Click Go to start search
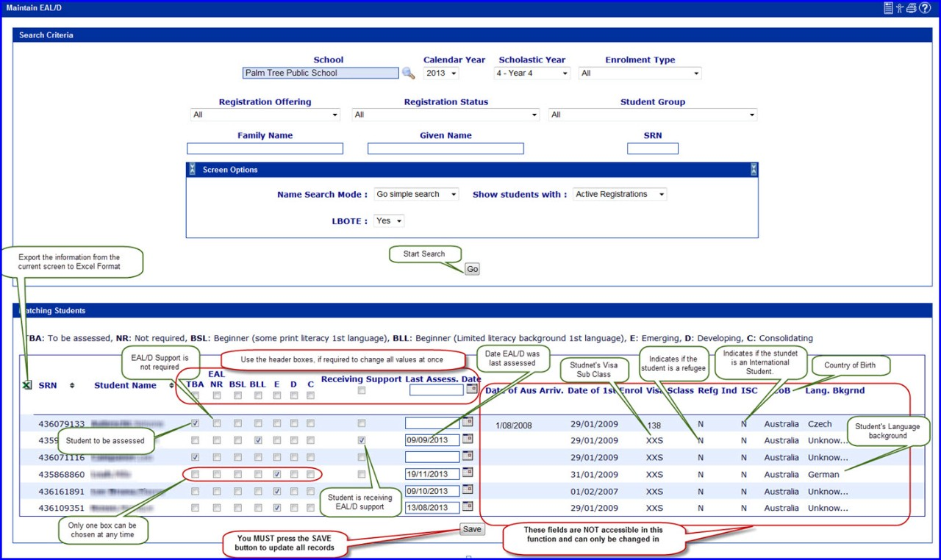 (472, 269)
